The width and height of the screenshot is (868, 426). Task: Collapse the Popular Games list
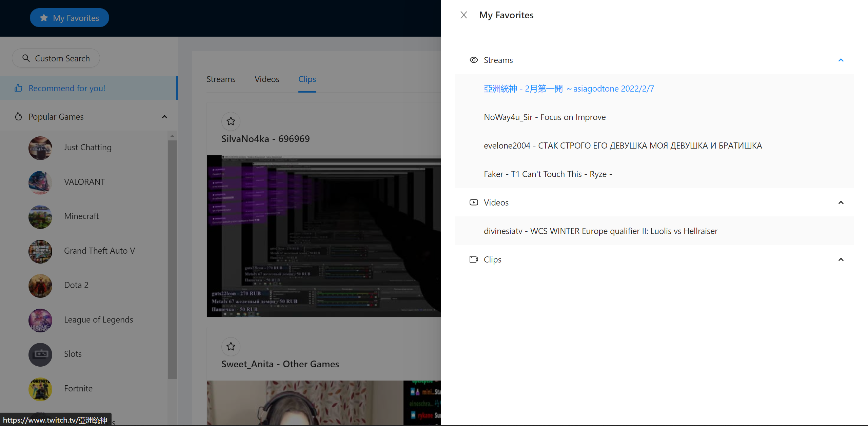click(x=164, y=117)
